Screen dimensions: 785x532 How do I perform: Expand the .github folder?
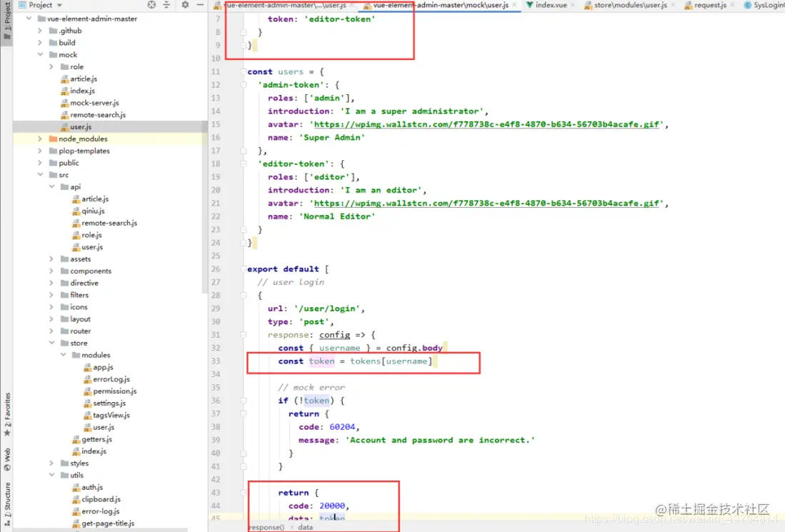coord(40,31)
